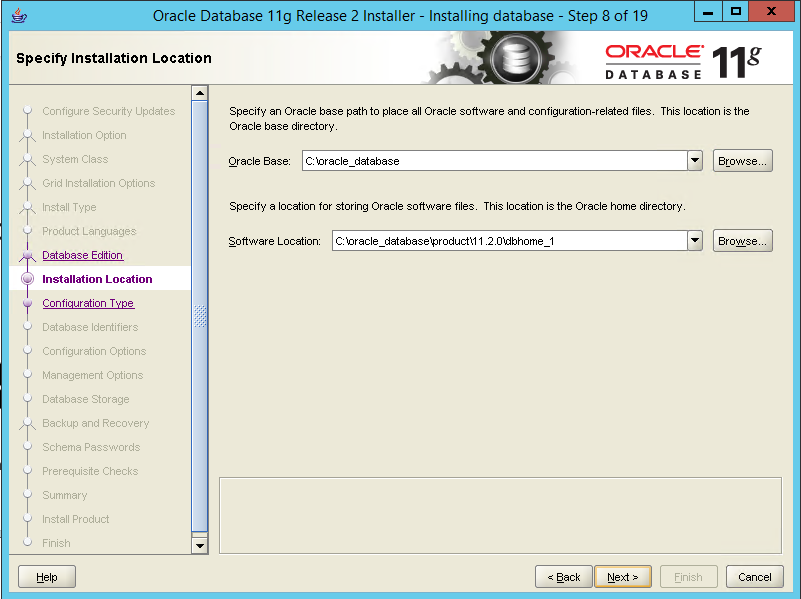Open the Oracle Base dropdown arrow
Screen dimensions: 801x599
[695, 161]
